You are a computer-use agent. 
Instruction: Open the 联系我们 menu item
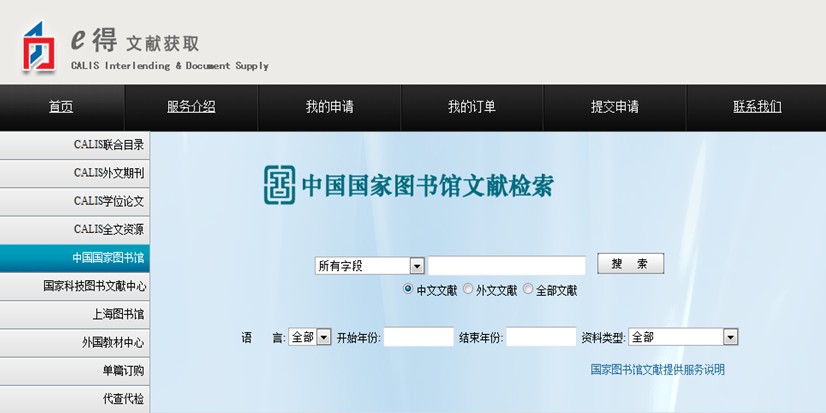point(757,107)
